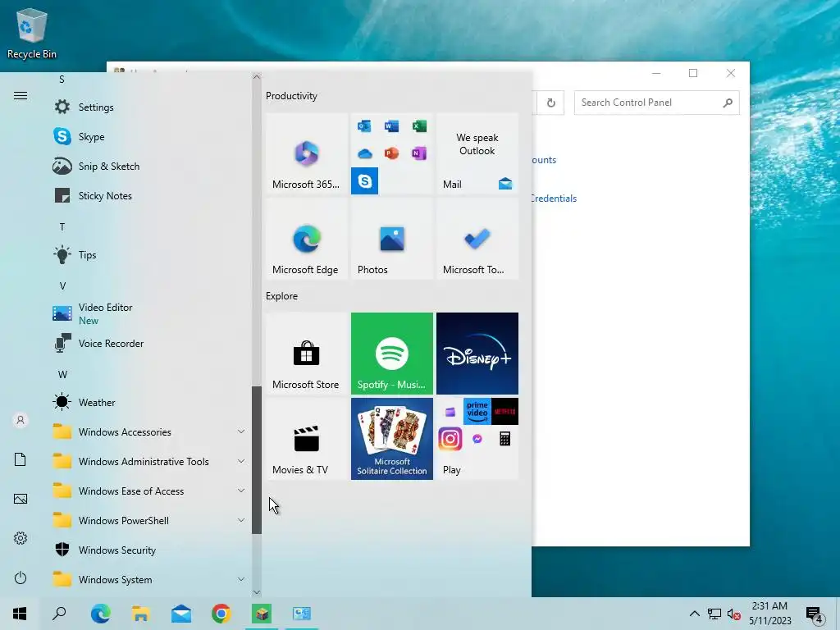Open Netflix in the Play tile
This screenshot has height=630, width=840.
[504, 412]
